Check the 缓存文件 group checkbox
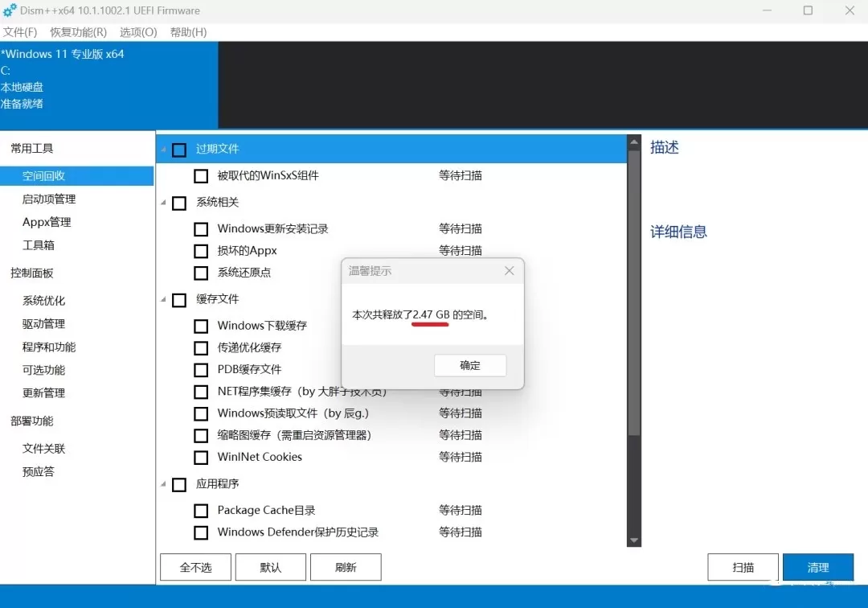The image size is (868, 608). click(179, 300)
